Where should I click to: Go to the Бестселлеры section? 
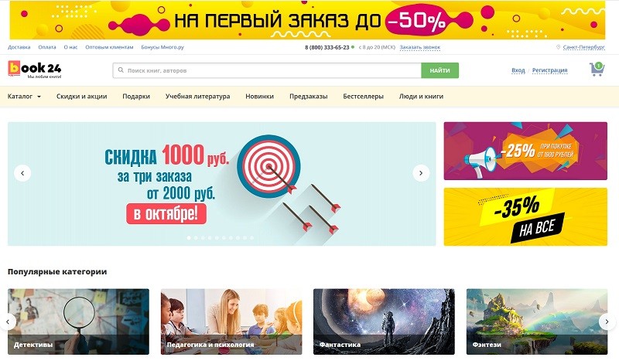(363, 97)
